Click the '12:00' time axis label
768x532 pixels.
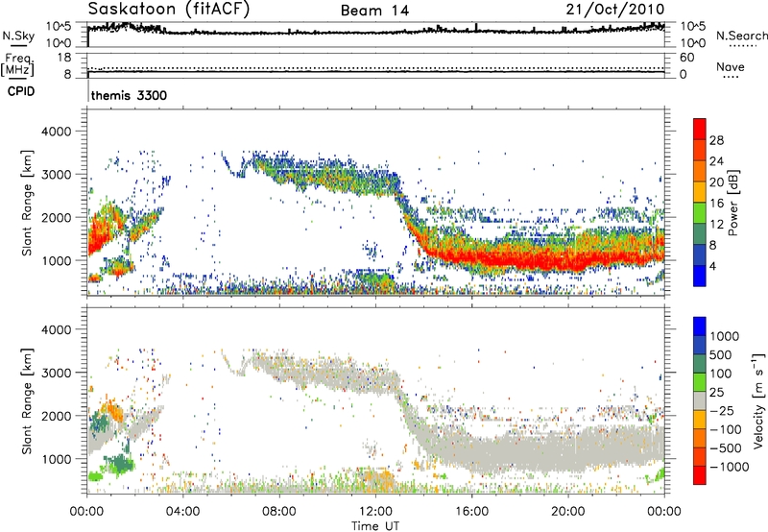pos(375,512)
